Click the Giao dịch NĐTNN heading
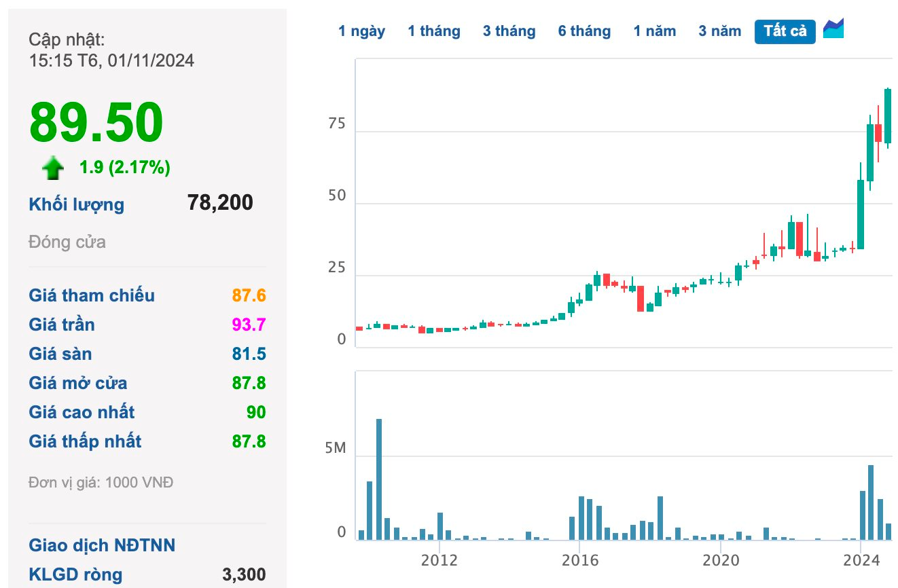 [x=102, y=545]
